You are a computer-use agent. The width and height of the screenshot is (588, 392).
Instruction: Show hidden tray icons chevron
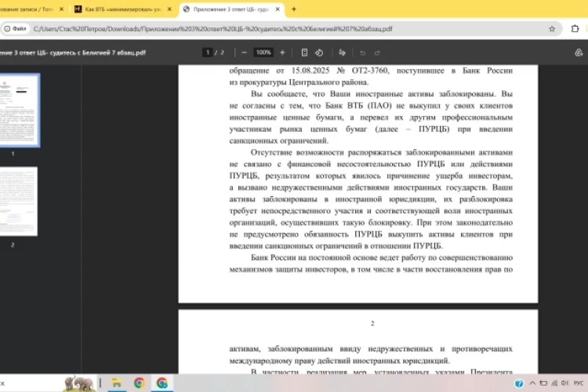click(x=532, y=383)
